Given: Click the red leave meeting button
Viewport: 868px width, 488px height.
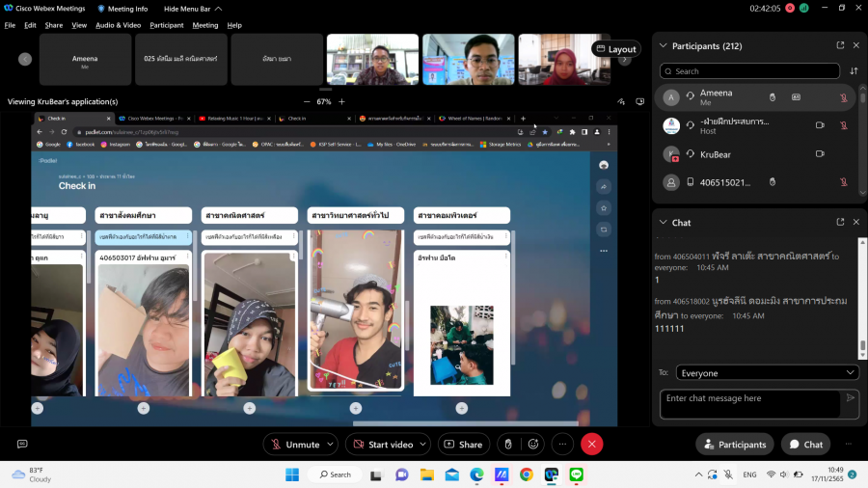Looking at the screenshot, I should point(592,445).
